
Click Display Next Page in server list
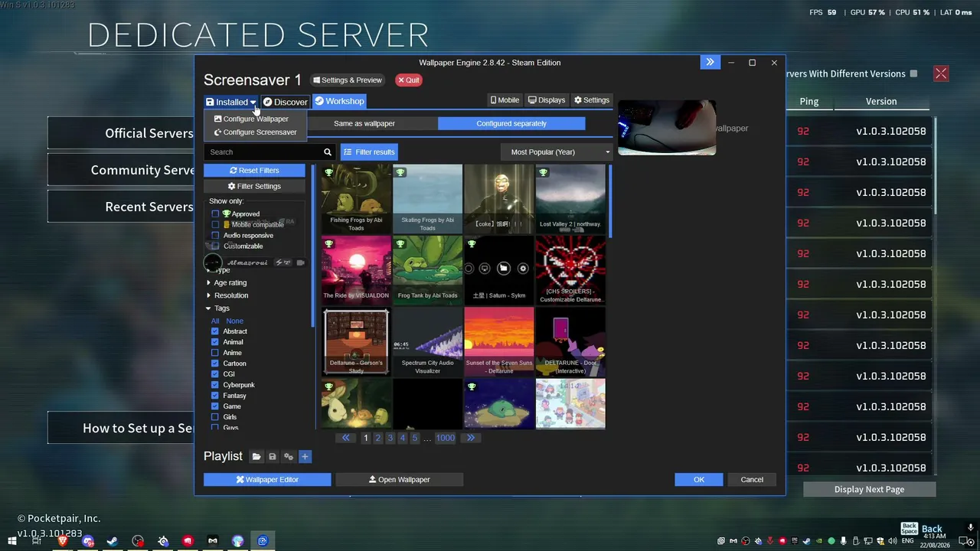[x=869, y=489]
